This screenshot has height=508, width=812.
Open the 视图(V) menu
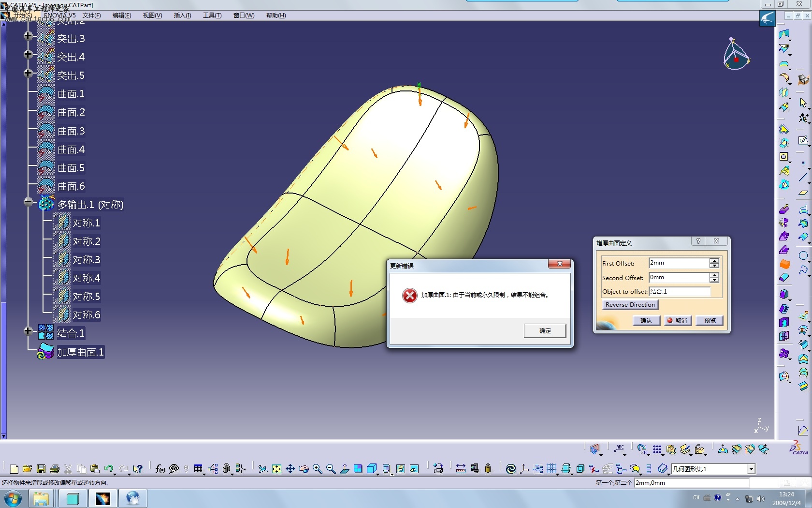(152, 15)
